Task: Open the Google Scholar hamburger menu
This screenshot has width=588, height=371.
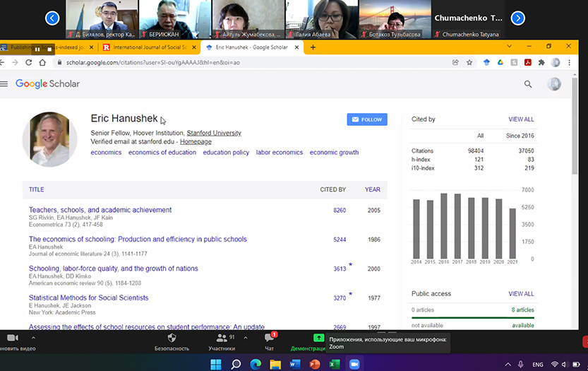Action: (4, 84)
